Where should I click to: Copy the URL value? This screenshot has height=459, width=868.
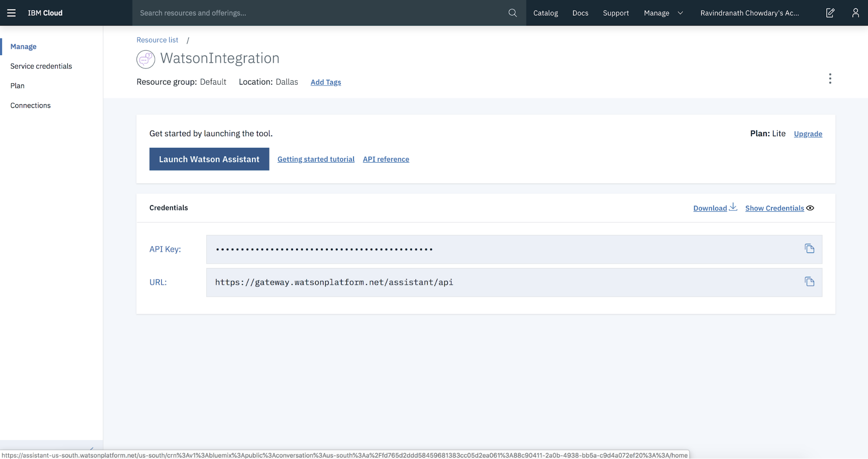pos(809,282)
